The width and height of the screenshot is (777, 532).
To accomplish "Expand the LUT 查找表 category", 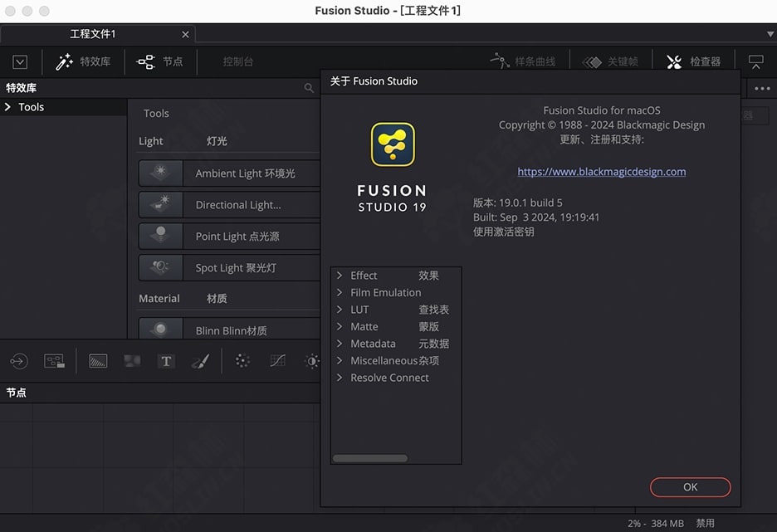I will coord(340,310).
